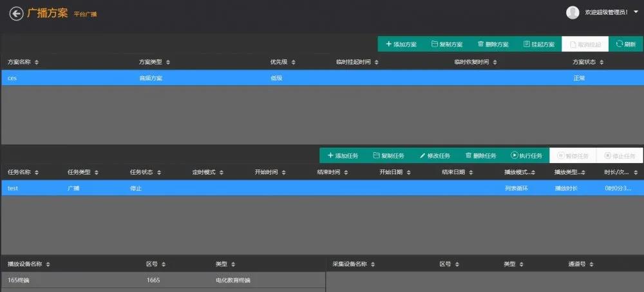Open 修改任务 to edit the task
The image size is (644, 292).
[x=435, y=156]
